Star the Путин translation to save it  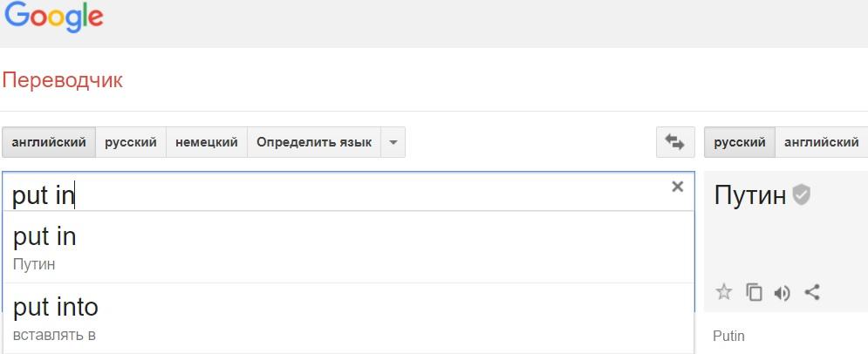click(x=723, y=292)
